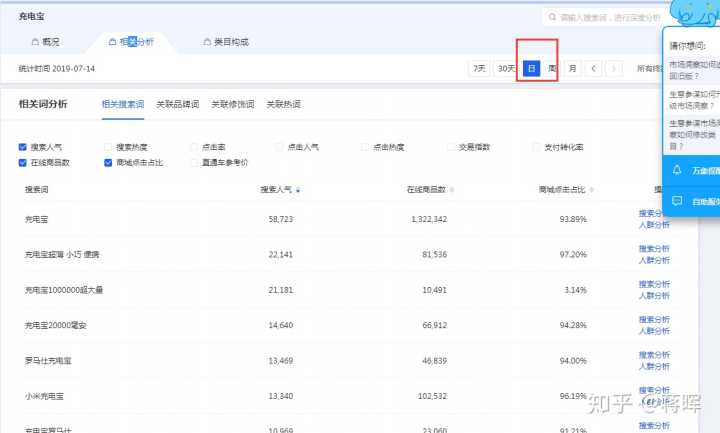This screenshot has height=433, width=720.
Task: Click the bell icon in side panel
Action: [677, 170]
